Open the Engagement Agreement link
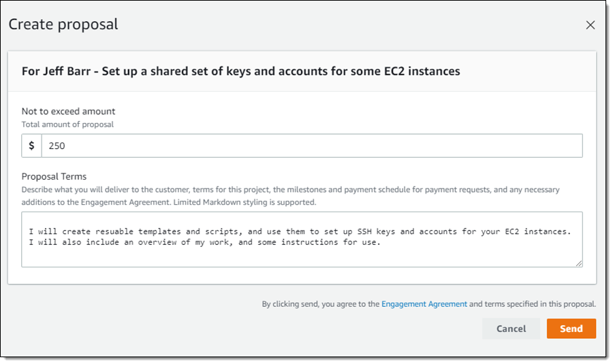This screenshot has height=364, width=613. (x=424, y=304)
